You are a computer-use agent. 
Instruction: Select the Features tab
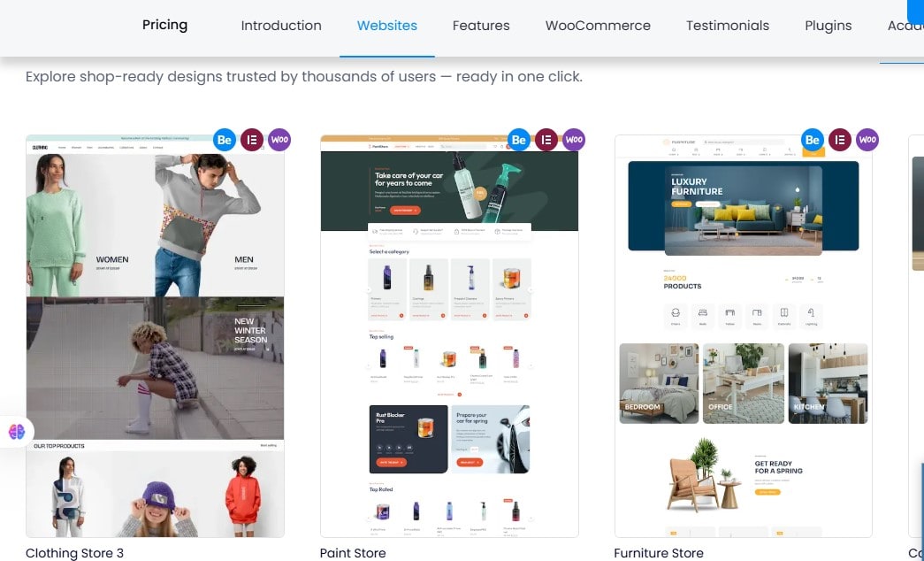481,26
